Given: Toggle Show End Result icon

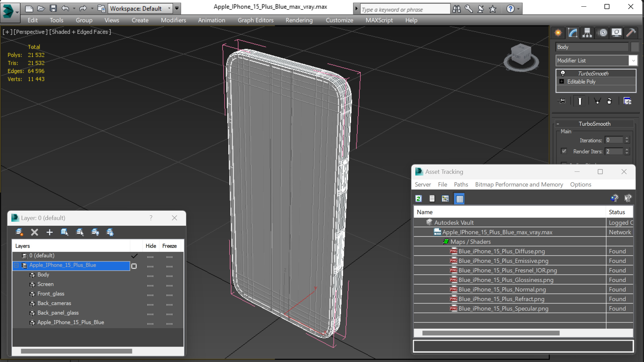Looking at the screenshot, I should tap(580, 101).
